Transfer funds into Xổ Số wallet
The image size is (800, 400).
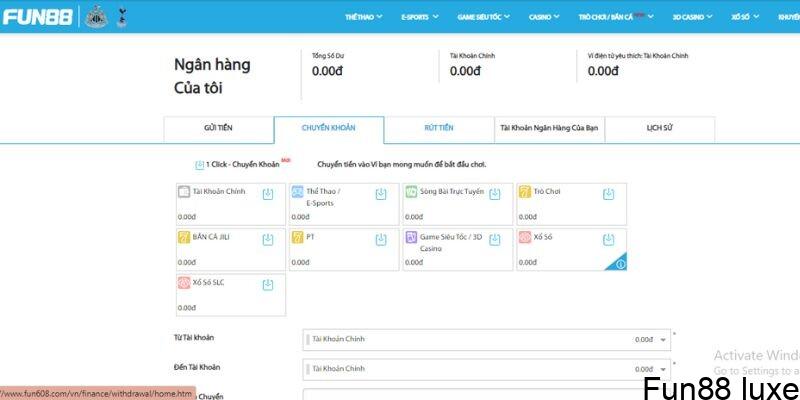click(608, 240)
